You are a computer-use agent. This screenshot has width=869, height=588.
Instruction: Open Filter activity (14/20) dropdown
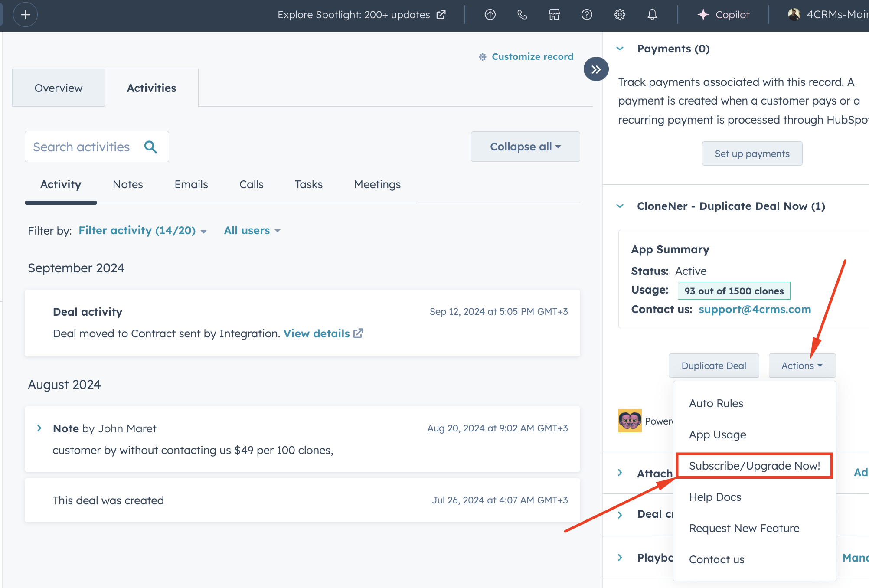click(x=142, y=230)
